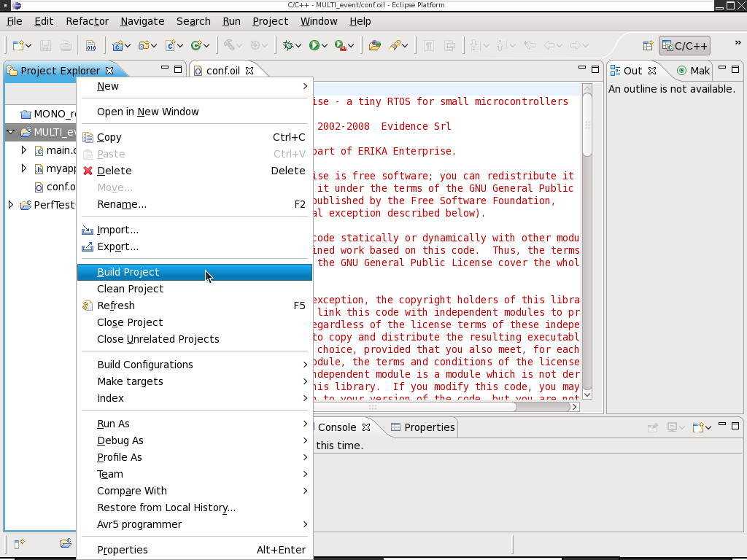Expand the PerfTest project node

pos(10,205)
